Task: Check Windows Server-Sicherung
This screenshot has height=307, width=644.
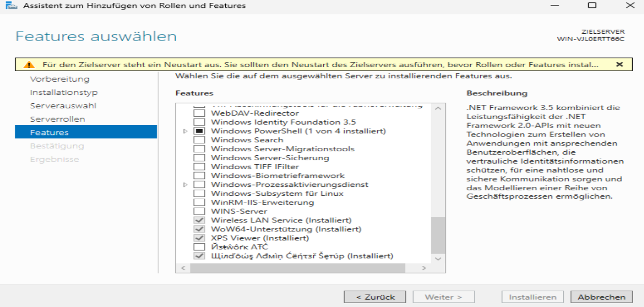Action: pyautogui.click(x=198, y=158)
